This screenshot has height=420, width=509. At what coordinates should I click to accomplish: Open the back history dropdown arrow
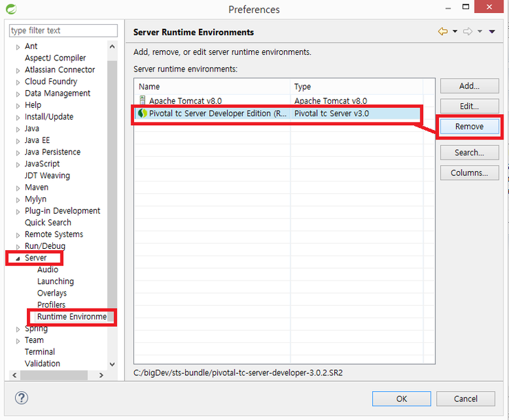click(x=455, y=32)
